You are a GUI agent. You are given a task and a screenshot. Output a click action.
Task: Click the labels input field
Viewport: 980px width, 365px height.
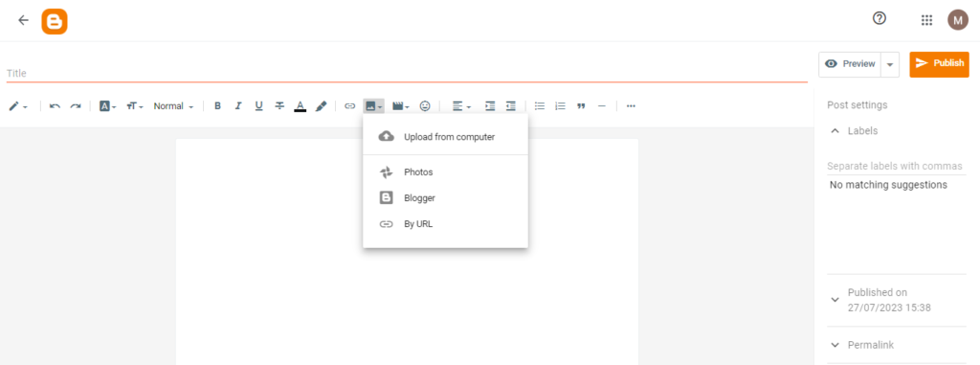tap(896, 166)
